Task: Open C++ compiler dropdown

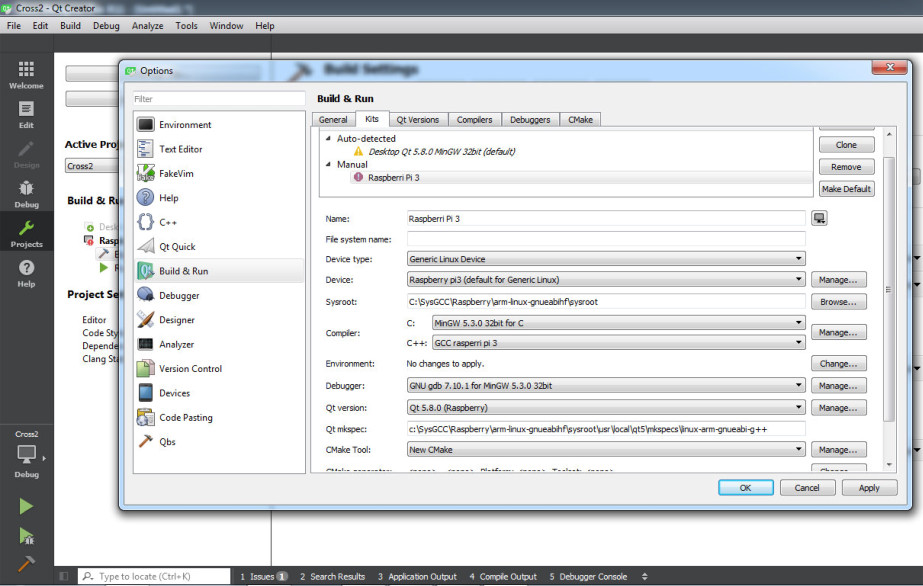Action: (618, 343)
